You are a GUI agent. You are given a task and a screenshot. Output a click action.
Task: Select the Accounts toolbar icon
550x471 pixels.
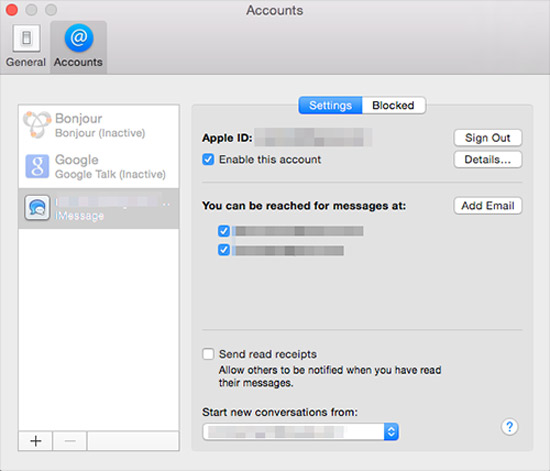78,46
